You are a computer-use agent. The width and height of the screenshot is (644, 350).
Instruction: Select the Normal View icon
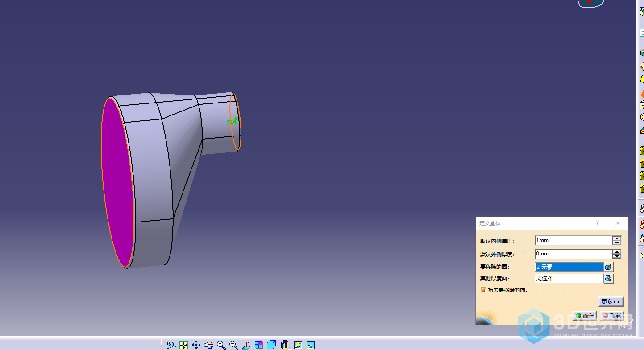[246, 345]
